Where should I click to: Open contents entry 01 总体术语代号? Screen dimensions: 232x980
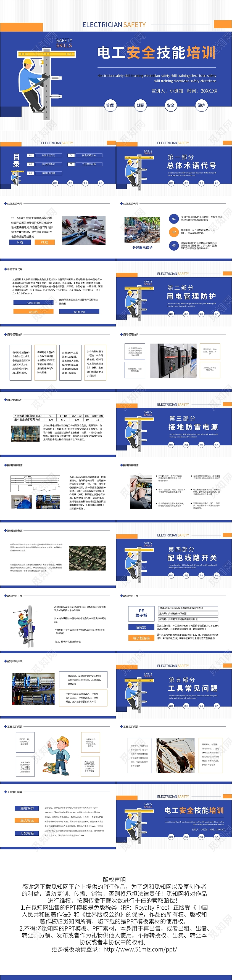click(x=44, y=155)
